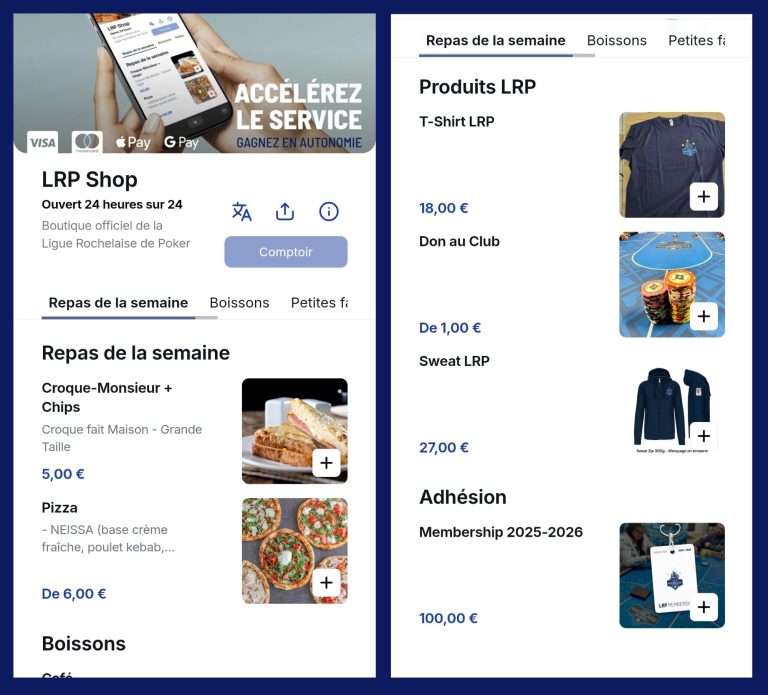Select the Sweat LRP hoodie image

pyautogui.click(x=672, y=409)
